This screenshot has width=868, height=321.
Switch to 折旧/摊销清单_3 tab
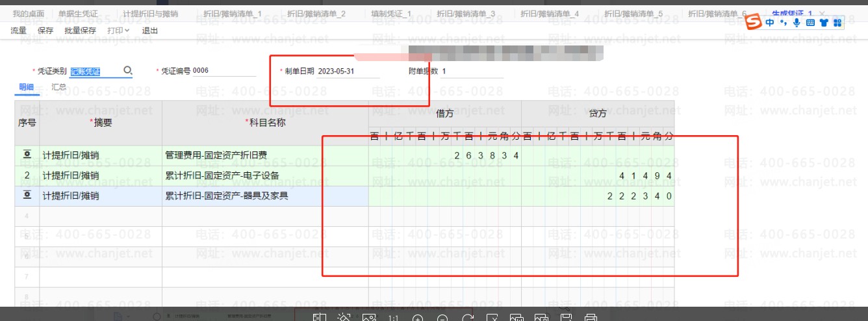click(x=466, y=14)
